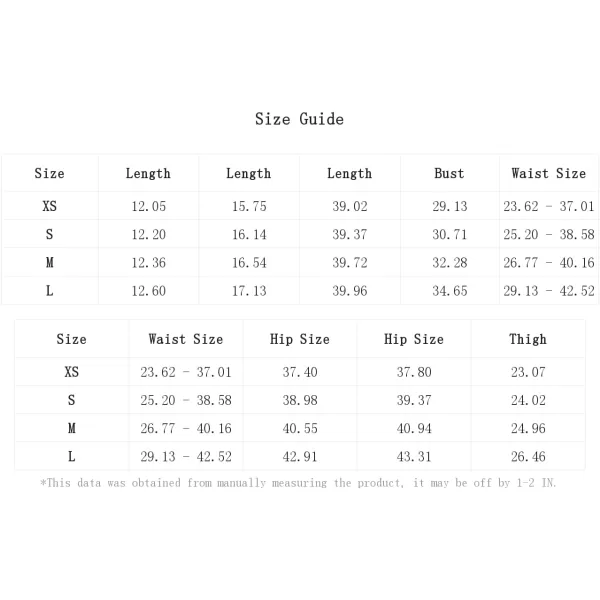Image resolution: width=600 pixels, height=600 pixels.
Task: Select Waist Size header in bottom table
Action: coord(186,339)
